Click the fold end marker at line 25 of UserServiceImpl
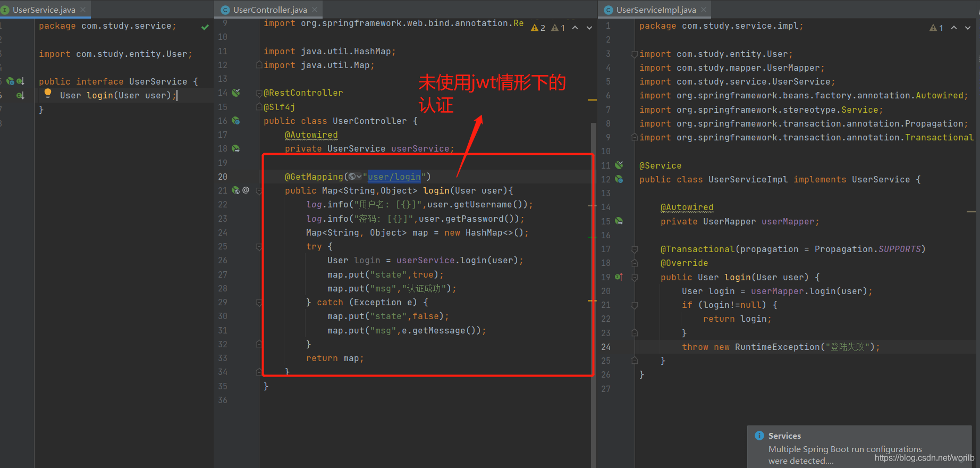 pos(635,361)
